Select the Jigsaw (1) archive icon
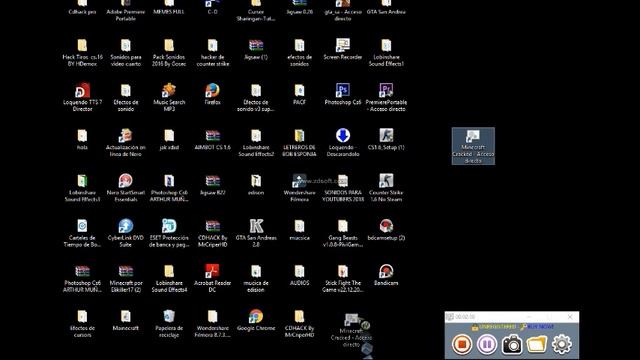 [x=256, y=49]
